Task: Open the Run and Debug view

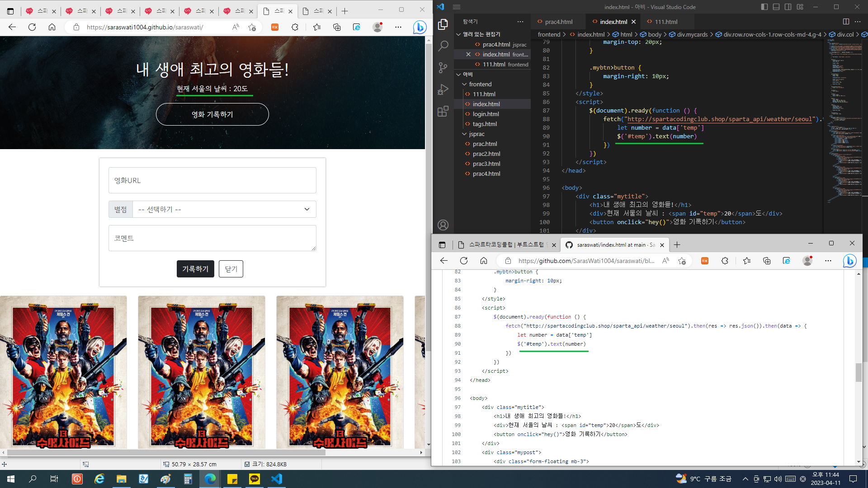Action: tap(443, 89)
